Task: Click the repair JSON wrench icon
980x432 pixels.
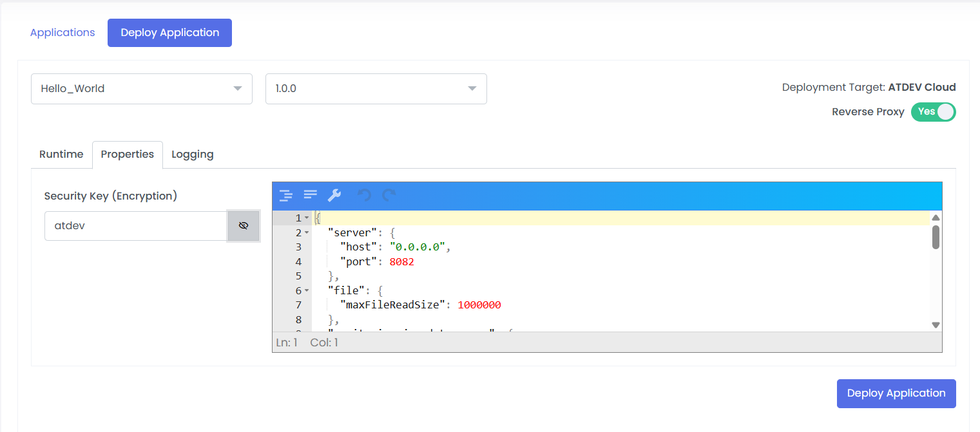Action: click(x=334, y=195)
